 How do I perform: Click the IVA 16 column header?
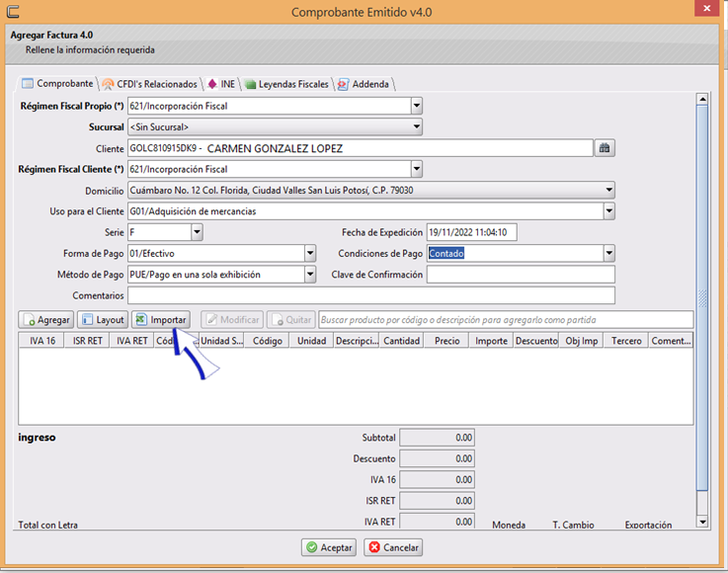pyautogui.click(x=42, y=341)
